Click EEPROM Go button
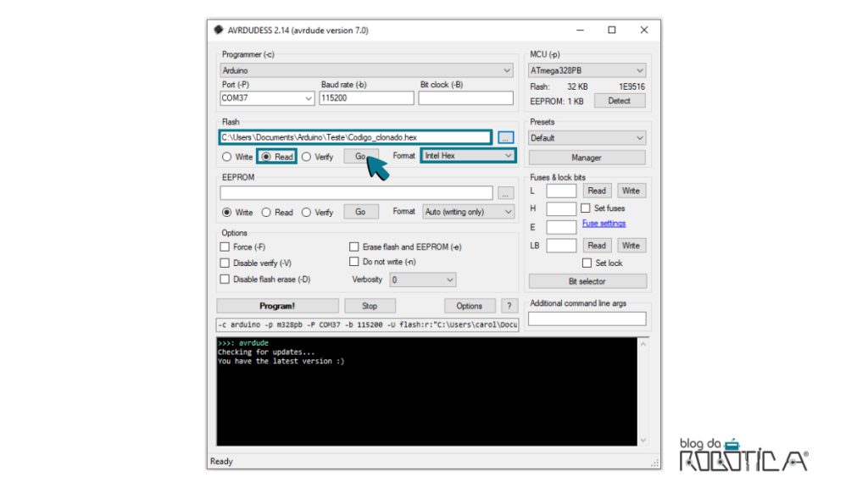 (361, 212)
